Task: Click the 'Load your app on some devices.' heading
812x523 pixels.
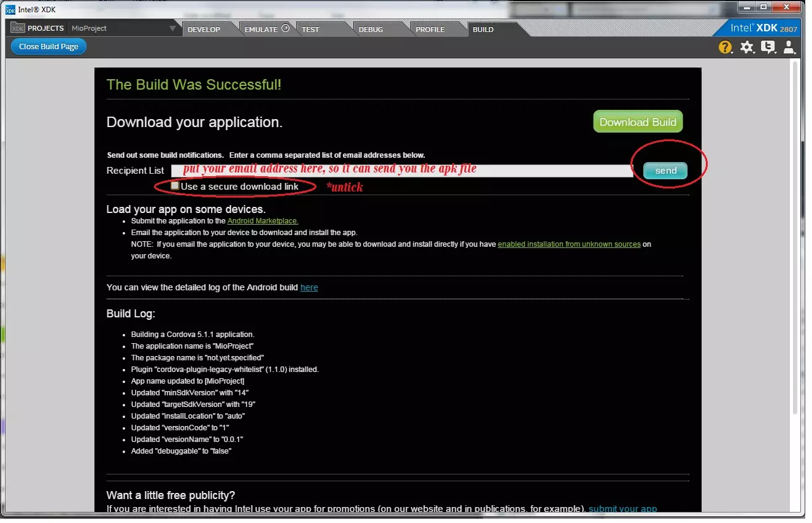Action: (x=186, y=209)
